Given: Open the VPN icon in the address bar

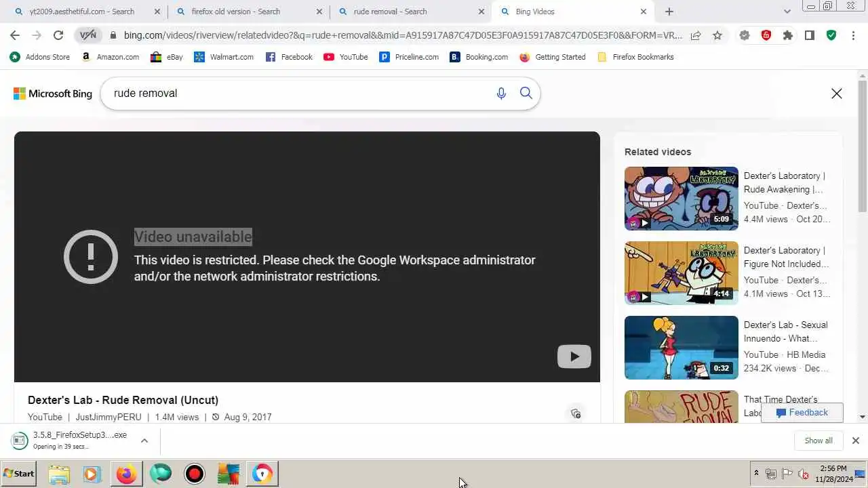Looking at the screenshot, I should (x=88, y=35).
